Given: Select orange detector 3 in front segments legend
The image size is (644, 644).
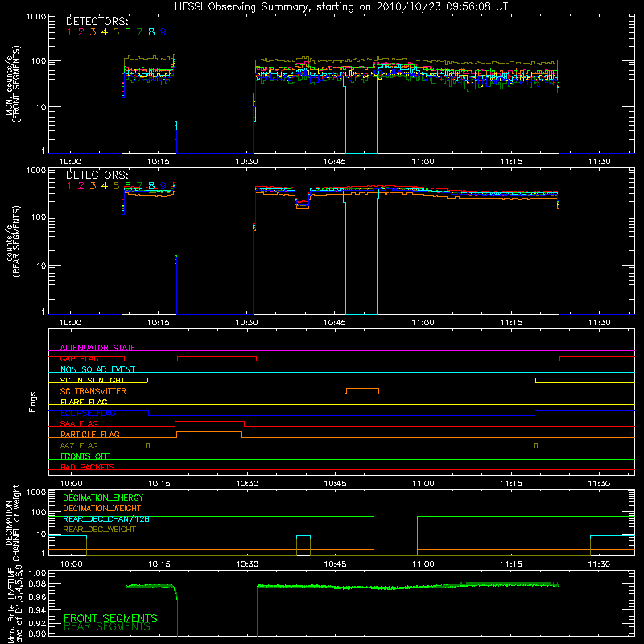Looking at the screenshot, I should click(93, 32).
